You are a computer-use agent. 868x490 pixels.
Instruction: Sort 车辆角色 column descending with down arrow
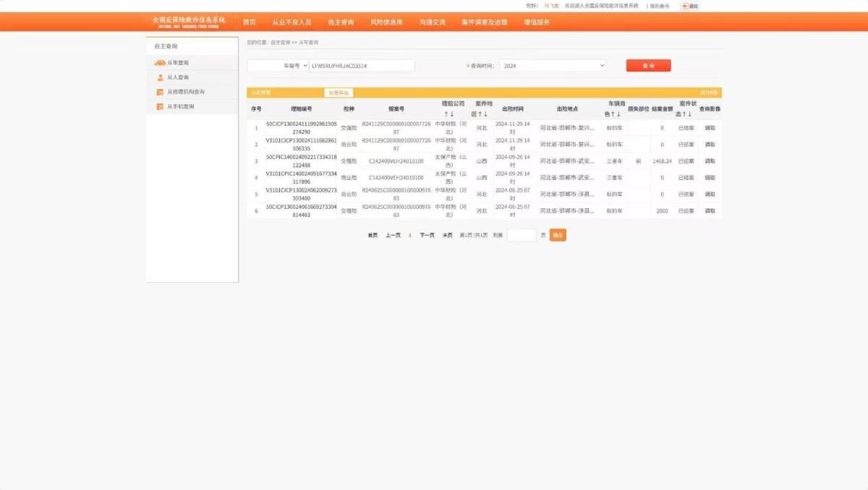point(618,114)
